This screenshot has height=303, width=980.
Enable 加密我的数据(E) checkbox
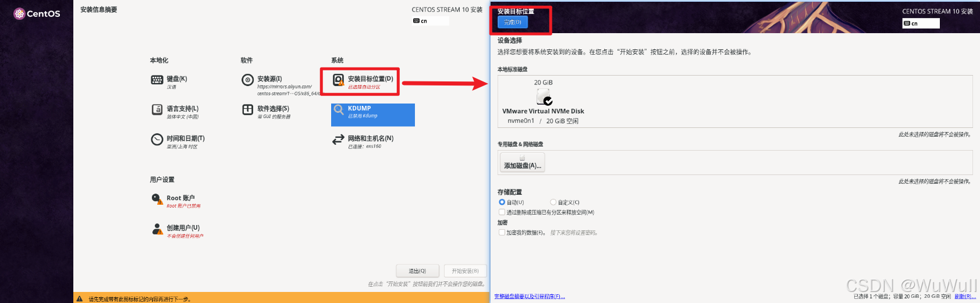pyautogui.click(x=502, y=233)
